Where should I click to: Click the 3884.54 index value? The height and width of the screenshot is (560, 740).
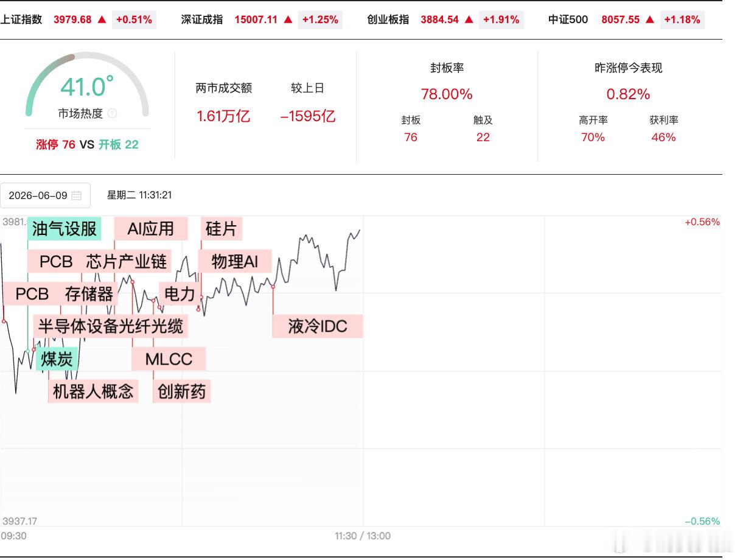(x=439, y=19)
